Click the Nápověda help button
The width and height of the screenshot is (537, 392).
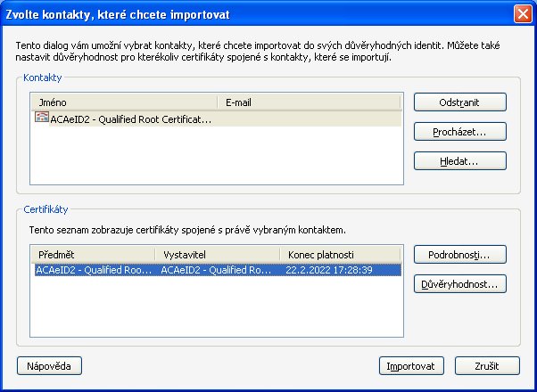(x=49, y=366)
